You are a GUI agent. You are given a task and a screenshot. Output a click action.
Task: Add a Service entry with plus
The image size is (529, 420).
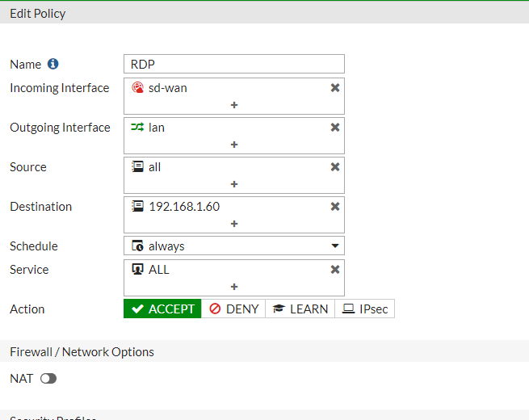tap(234, 287)
